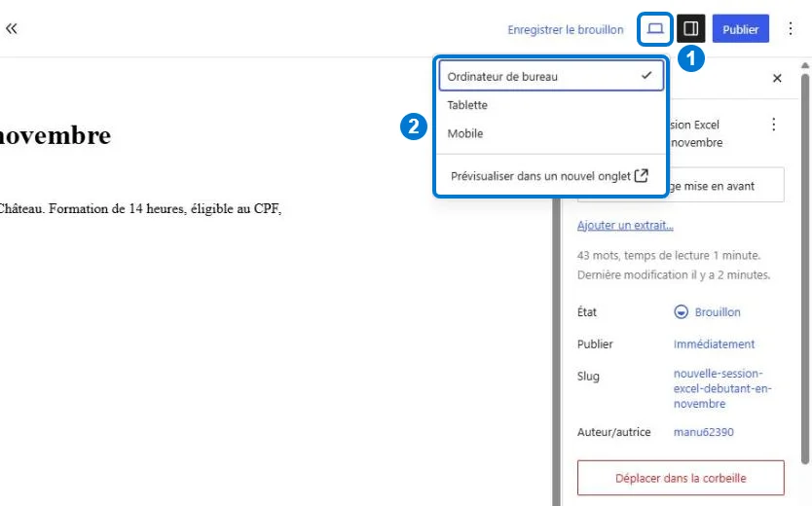The width and height of the screenshot is (812, 506).
Task: Click the external-link icon in the preview menu
Action: (641, 175)
